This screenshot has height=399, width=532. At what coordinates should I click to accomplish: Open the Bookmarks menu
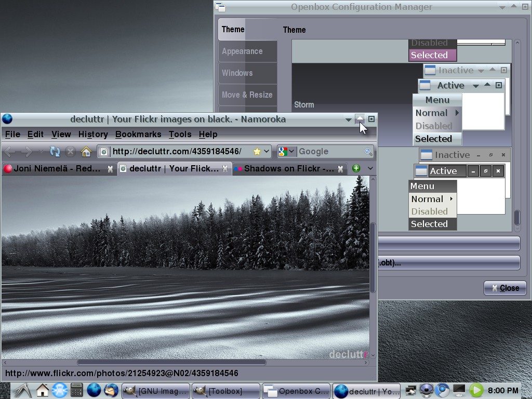pyautogui.click(x=138, y=135)
